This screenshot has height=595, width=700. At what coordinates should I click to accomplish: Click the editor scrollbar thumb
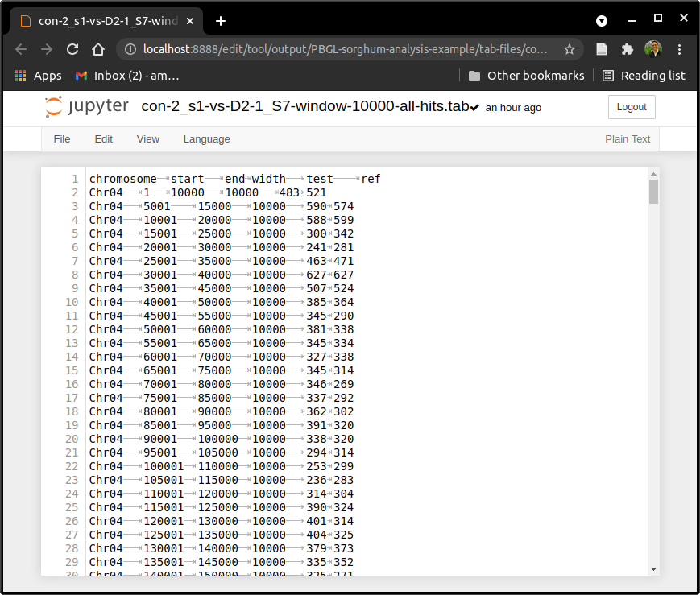click(653, 192)
